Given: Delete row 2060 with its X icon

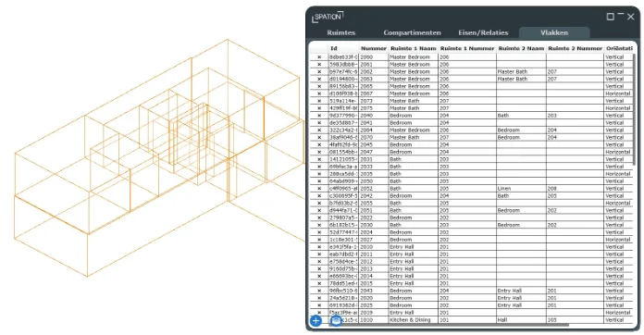Looking at the screenshot, I should [x=319, y=57].
